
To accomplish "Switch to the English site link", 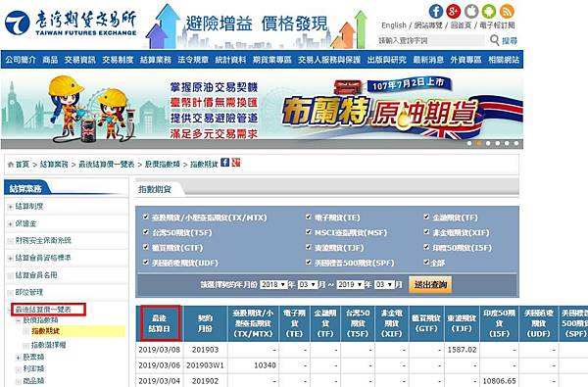I will coord(394,25).
